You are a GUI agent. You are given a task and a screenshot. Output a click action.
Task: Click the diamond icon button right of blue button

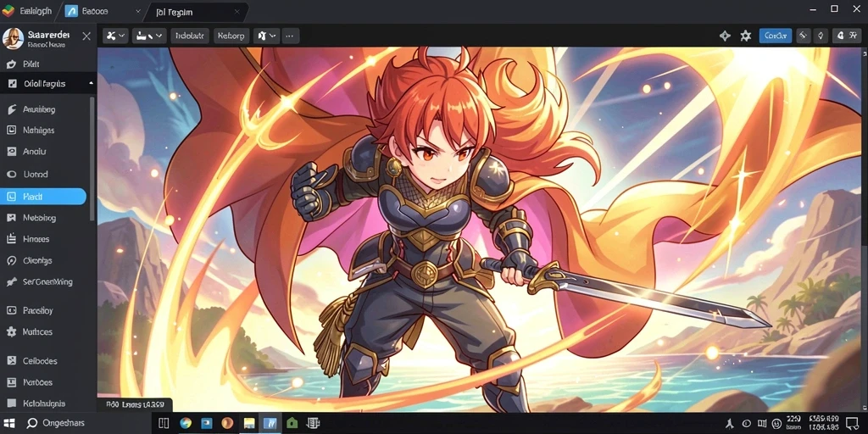tap(820, 36)
